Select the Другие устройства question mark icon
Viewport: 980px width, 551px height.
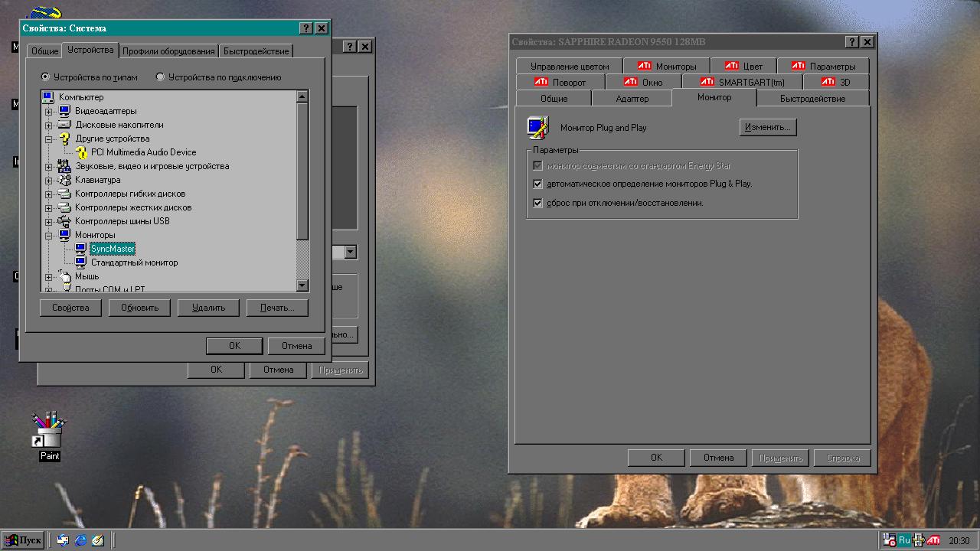tap(64, 139)
